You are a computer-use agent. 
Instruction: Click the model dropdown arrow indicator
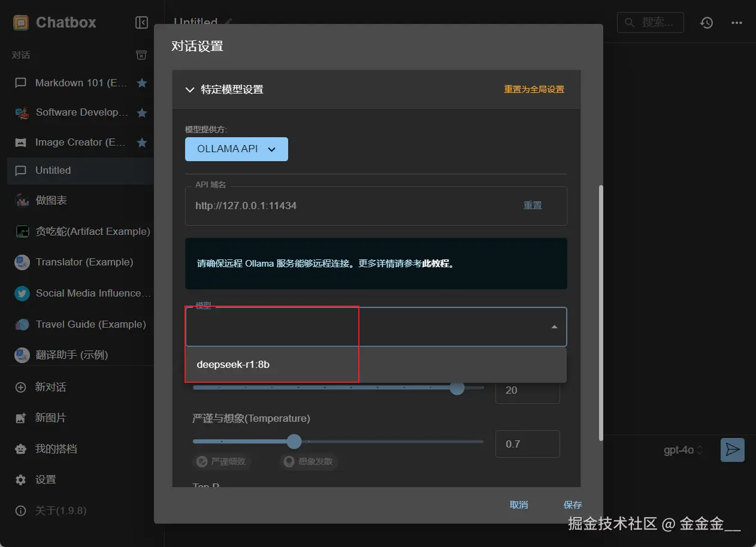554,327
